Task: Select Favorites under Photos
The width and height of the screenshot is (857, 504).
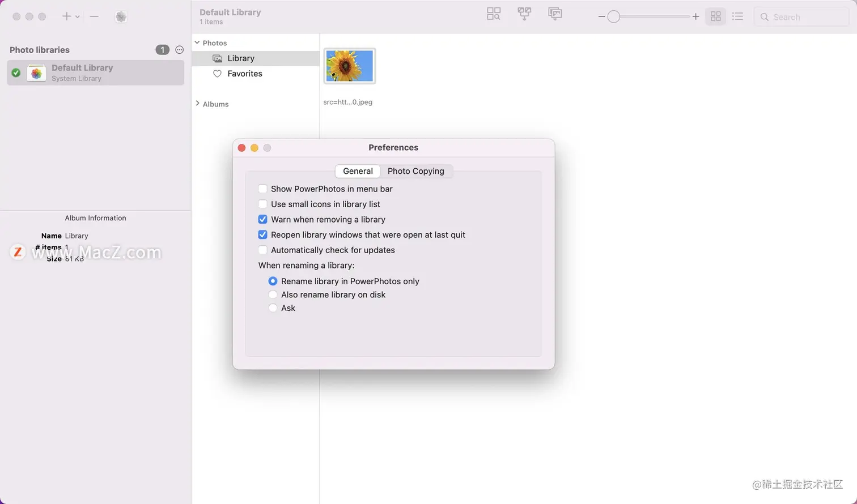Action: (x=256, y=74)
